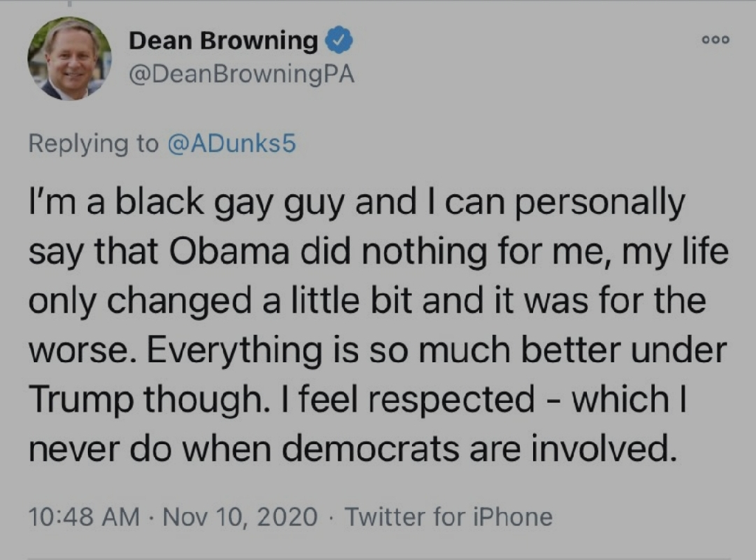Open the @ADunks5 mention link
The image size is (756, 560).
tap(231, 144)
